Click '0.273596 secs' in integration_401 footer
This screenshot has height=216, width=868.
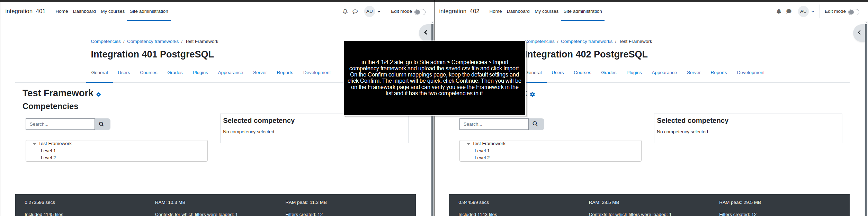click(40, 202)
